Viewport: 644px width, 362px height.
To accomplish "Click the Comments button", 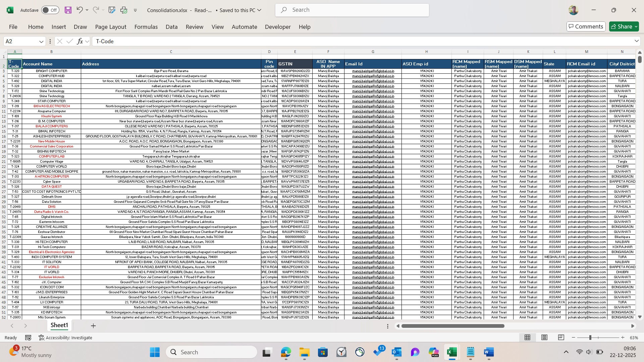I will (x=586, y=26).
